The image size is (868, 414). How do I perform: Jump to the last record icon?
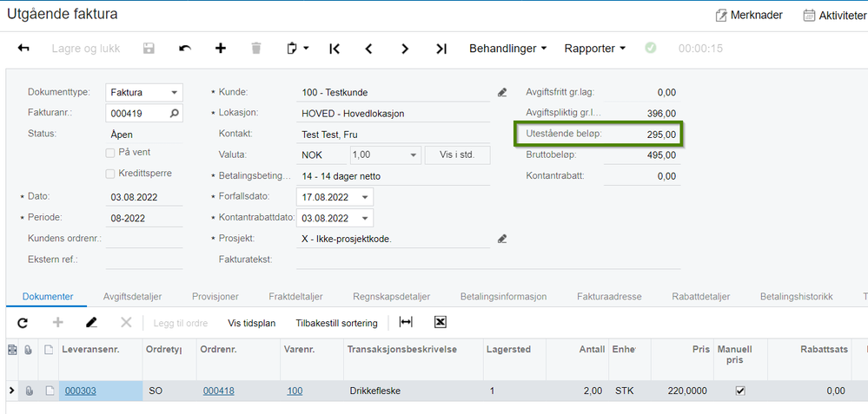(x=441, y=48)
